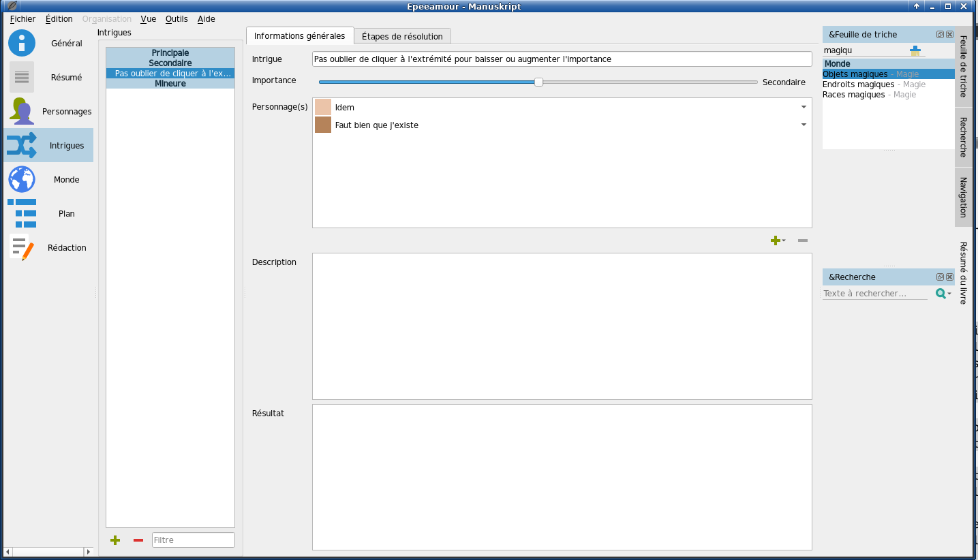Open the Rédaction writing section
Screen dimensions: 978x560
tap(48, 247)
